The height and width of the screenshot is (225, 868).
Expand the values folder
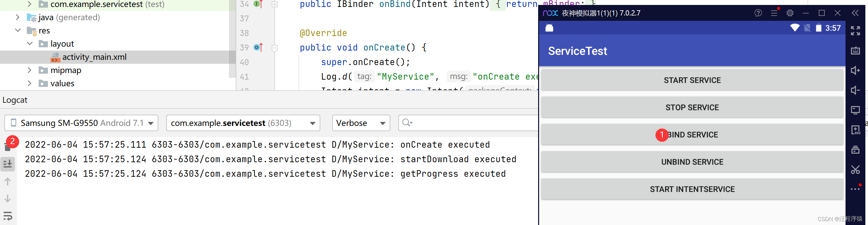tap(29, 83)
